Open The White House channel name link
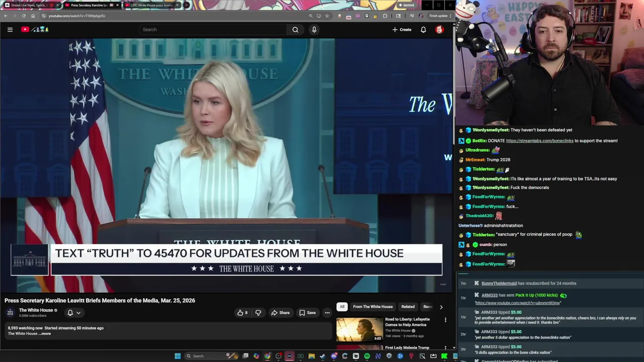644x362 pixels. click(x=36, y=310)
